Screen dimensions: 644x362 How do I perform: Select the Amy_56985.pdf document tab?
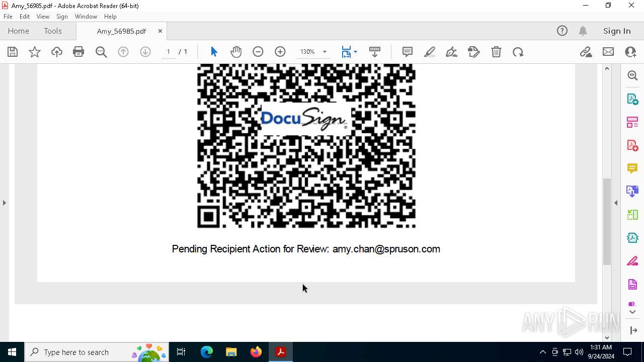point(121,31)
